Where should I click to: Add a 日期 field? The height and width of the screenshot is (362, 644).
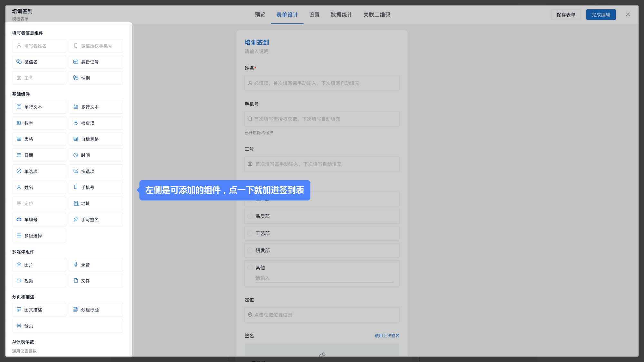click(x=39, y=155)
